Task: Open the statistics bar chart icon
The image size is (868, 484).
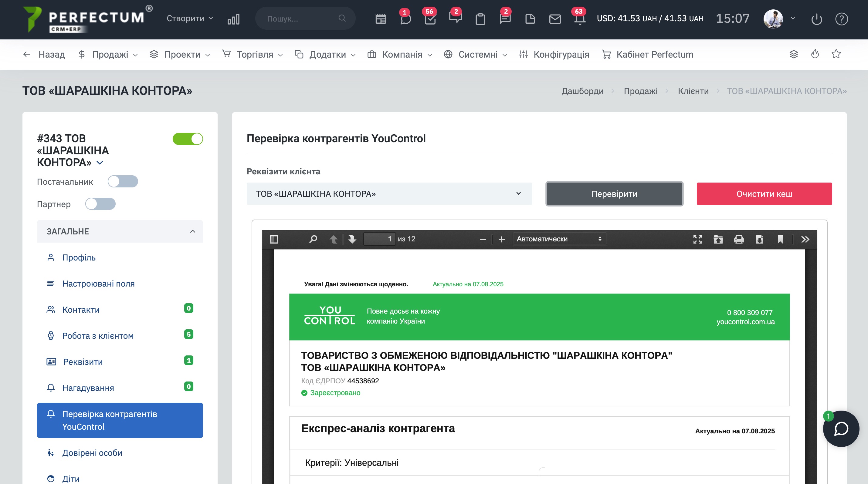Action: (x=233, y=19)
